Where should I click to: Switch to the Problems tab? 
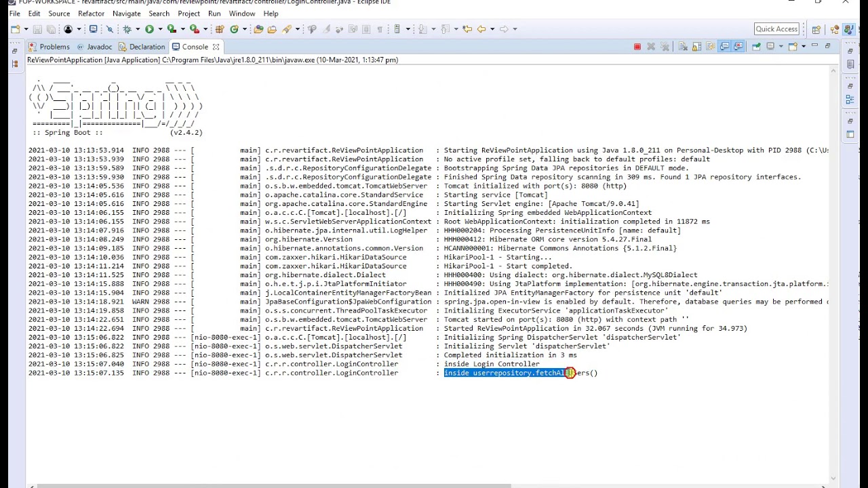click(x=49, y=47)
